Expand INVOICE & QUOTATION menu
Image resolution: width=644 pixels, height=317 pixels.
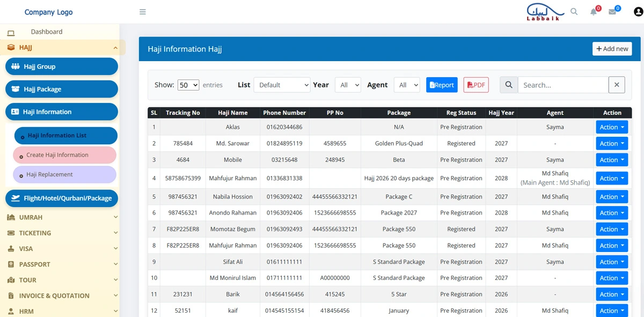point(62,296)
